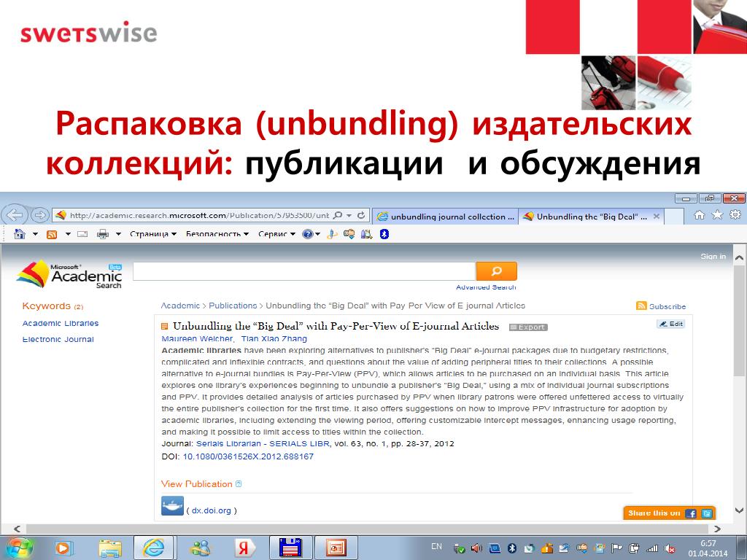
Task: Click into the Academic Search input box
Action: (304, 271)
